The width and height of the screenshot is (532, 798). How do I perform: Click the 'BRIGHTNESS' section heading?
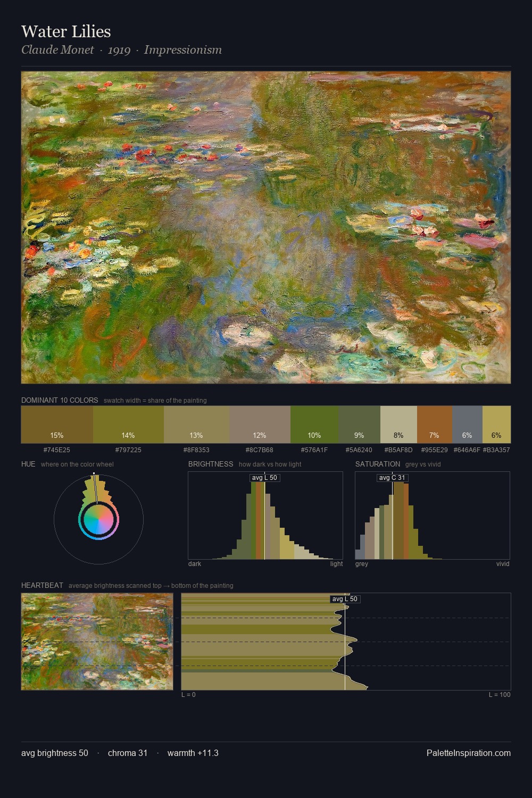pyautogui.click(x=211, y=464)
